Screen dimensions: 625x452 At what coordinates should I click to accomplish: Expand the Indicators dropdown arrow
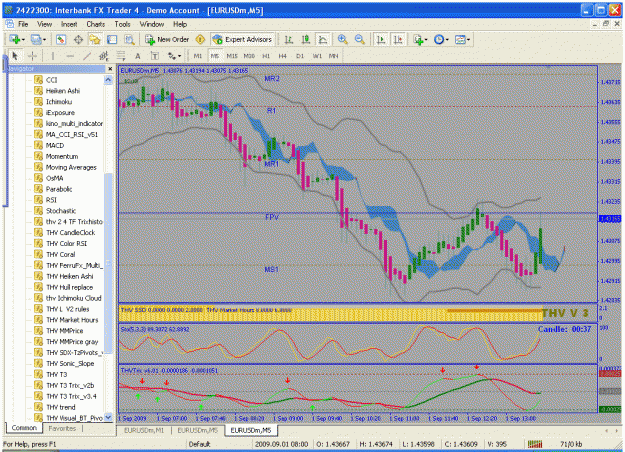(x=426, y=40)
